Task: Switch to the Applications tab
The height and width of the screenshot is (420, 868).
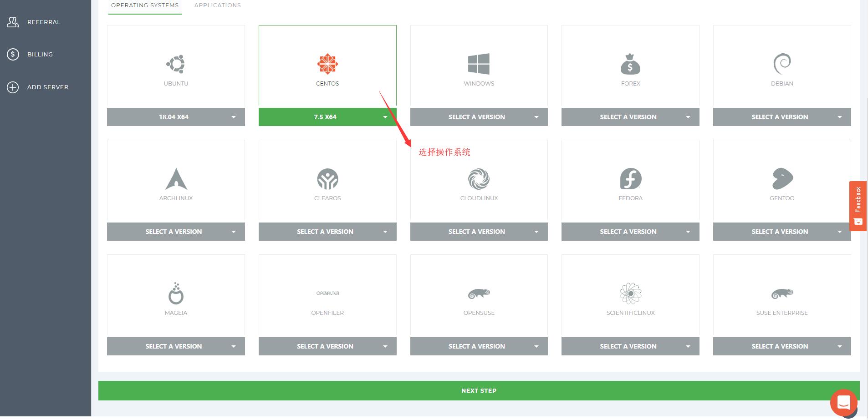Action: click(x=218, y=5)
